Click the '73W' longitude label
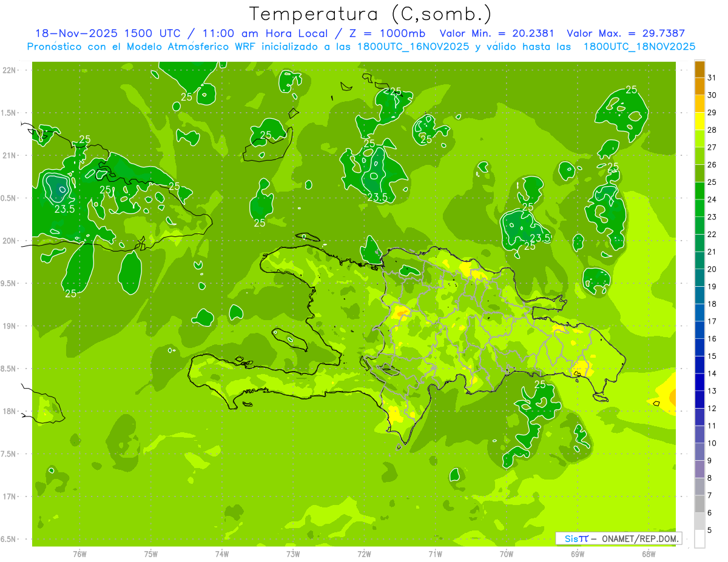 pos(293,554)
